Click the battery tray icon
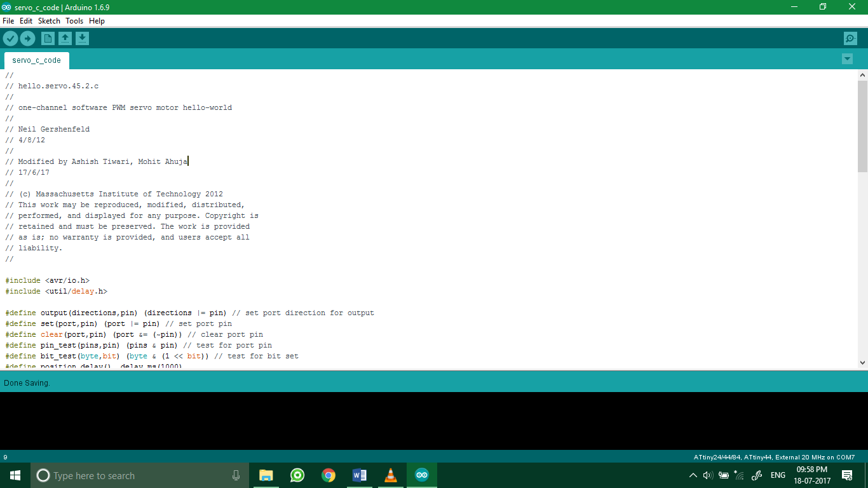Viewport: 868px width, 488px height. pos(724,475)
